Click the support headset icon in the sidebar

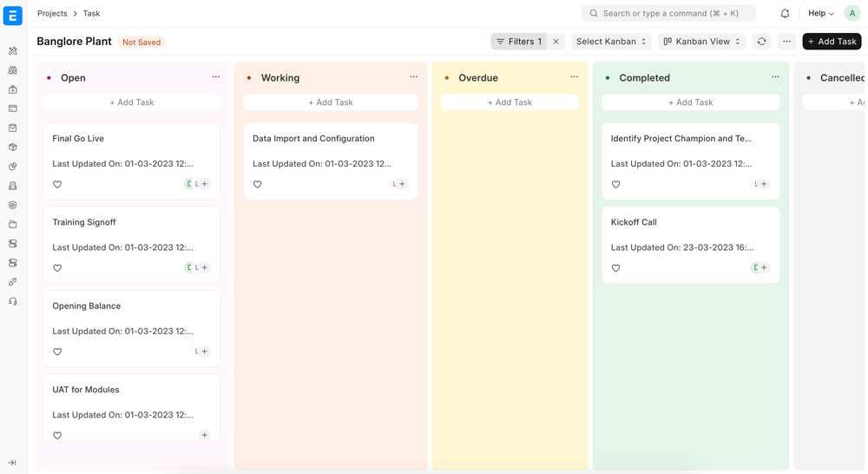click(x=13, y=302)
